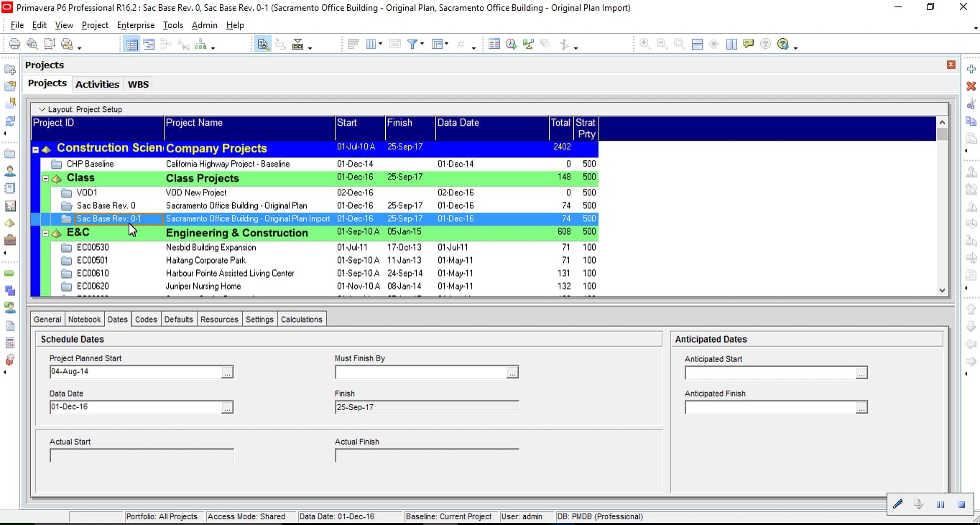The height and width of the screenshot is (525, 980).
Task: Click the Filter funnel icon
Action: pos(412,44)
